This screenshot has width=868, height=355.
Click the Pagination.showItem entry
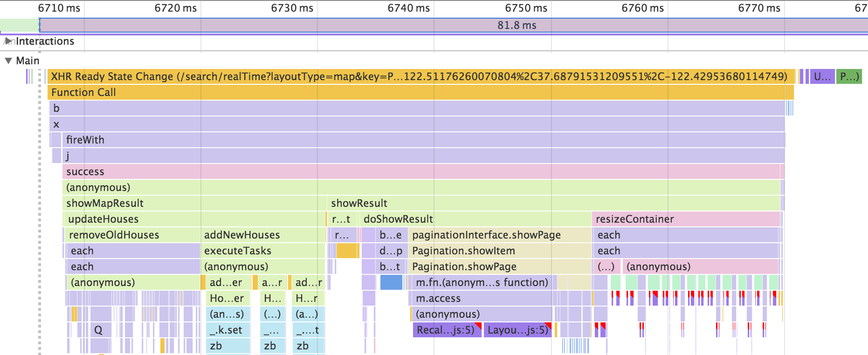coord(500,251)
